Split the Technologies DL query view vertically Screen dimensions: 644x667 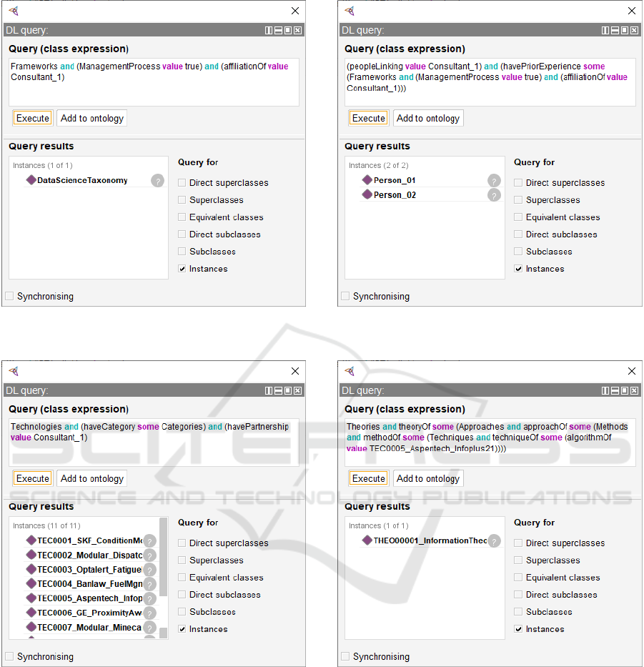pos(269,391)
